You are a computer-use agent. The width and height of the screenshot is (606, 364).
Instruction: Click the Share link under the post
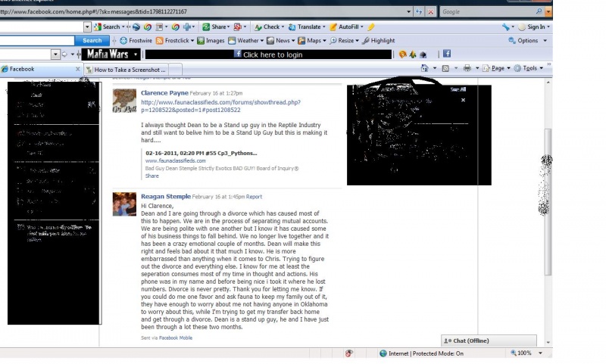click(x=152, y=176)
